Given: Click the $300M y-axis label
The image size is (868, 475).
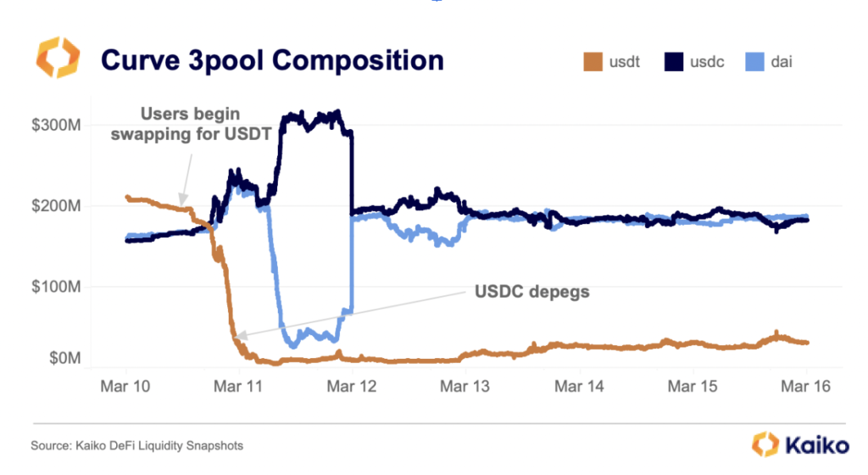Looking at the screenshot, I should coord(56,126).
